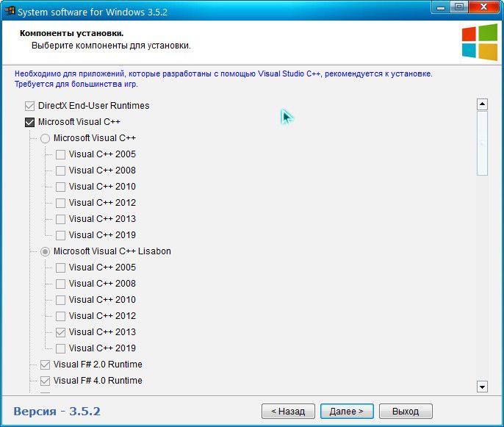The height and width of the screenshot is (427, 504).
Task: Minimize the installer window
Action: pyautogui.click(x=441, y=7)
